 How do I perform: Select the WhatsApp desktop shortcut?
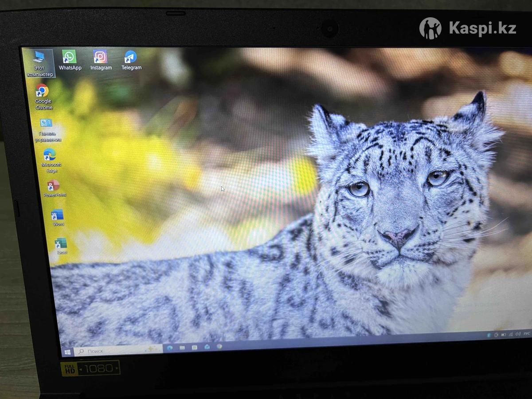[x=70, y=58]
